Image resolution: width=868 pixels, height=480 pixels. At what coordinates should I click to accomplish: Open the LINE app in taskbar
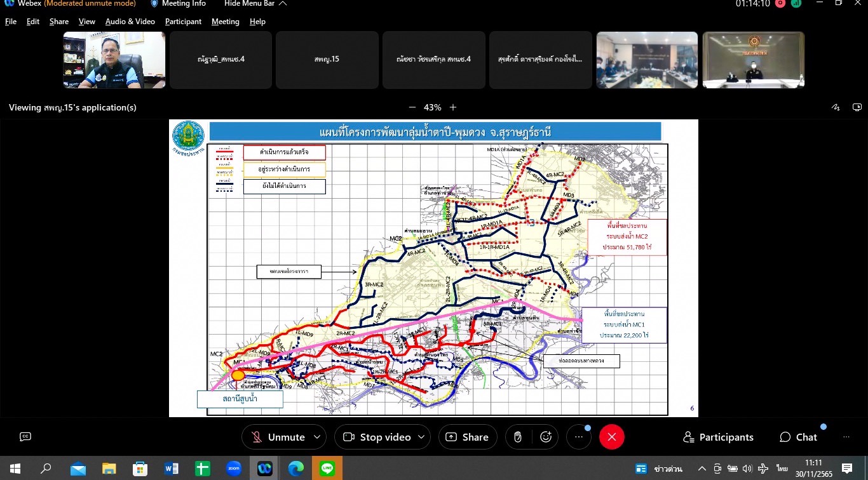pos(327,469)
